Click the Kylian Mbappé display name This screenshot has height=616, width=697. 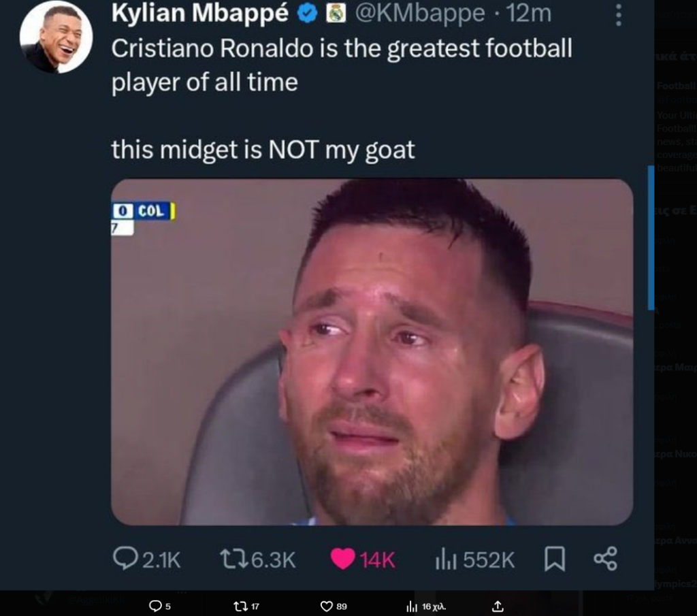click(x=199, y=13)
